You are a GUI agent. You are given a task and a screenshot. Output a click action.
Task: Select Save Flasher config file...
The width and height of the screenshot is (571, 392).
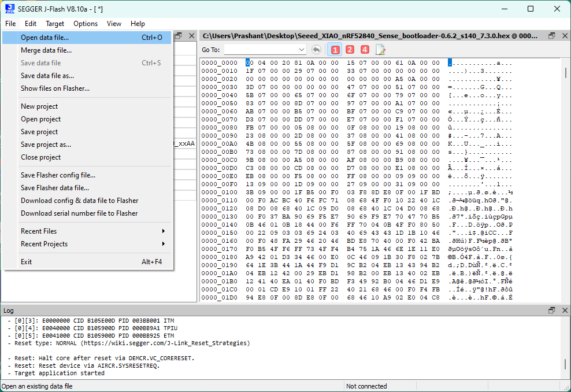point(87,175)
